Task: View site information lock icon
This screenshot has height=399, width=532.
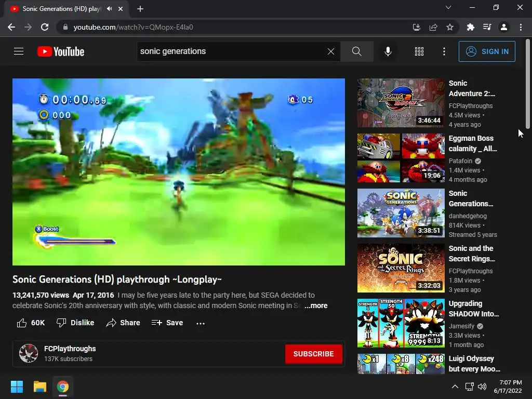Action: point(65,27)
